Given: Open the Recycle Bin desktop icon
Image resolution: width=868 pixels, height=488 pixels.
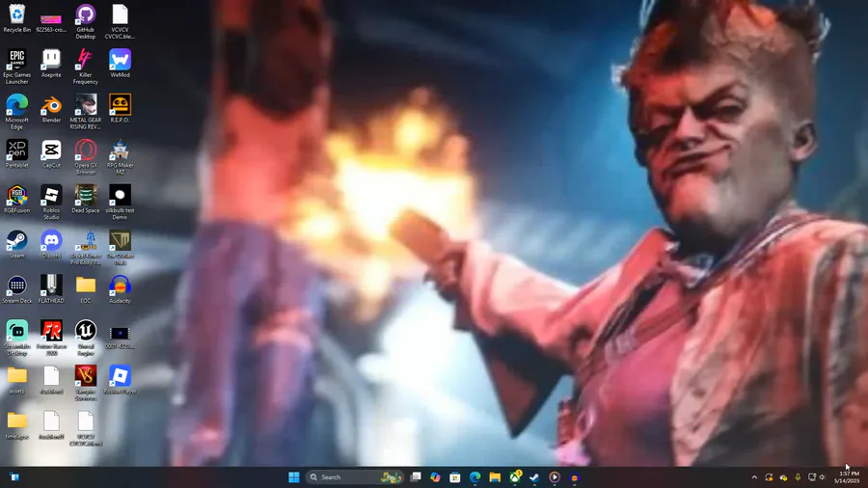Looking at the screenshot, I should [16, 19].
